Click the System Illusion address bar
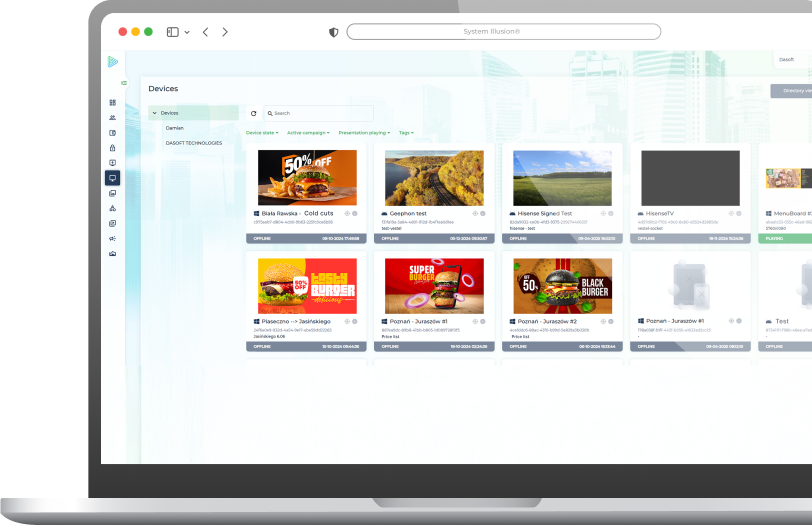 pyautogui.click(x=504, y=32)
